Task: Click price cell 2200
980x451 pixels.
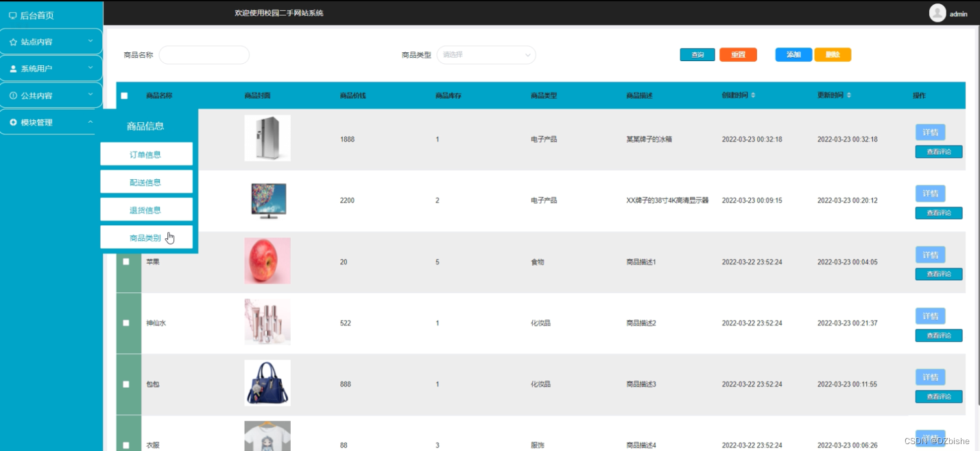Action: pyautogui.click(x=348, y=200)
